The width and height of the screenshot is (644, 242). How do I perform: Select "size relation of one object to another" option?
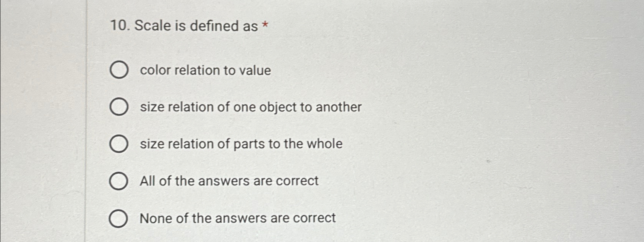point(119,107)
